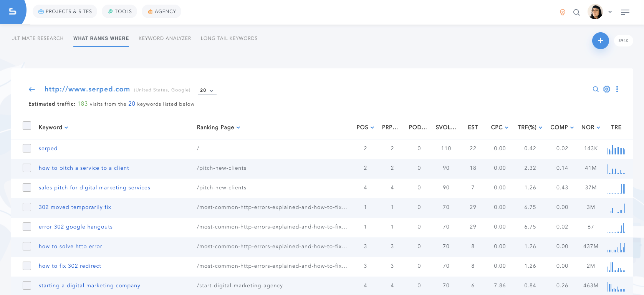The image size is (644, 295).
Task: Sort by the COMP column
Action: tap(562, 128)
